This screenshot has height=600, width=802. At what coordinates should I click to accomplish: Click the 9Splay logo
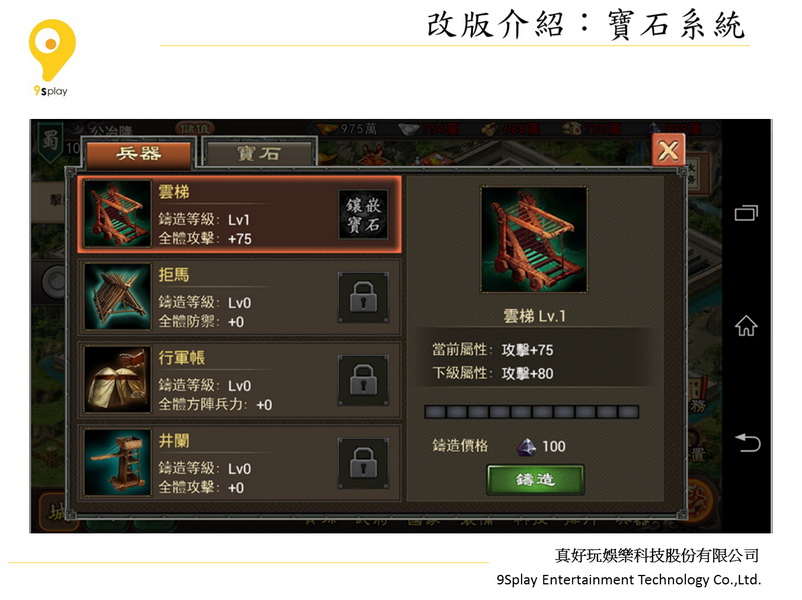[52, 57]
